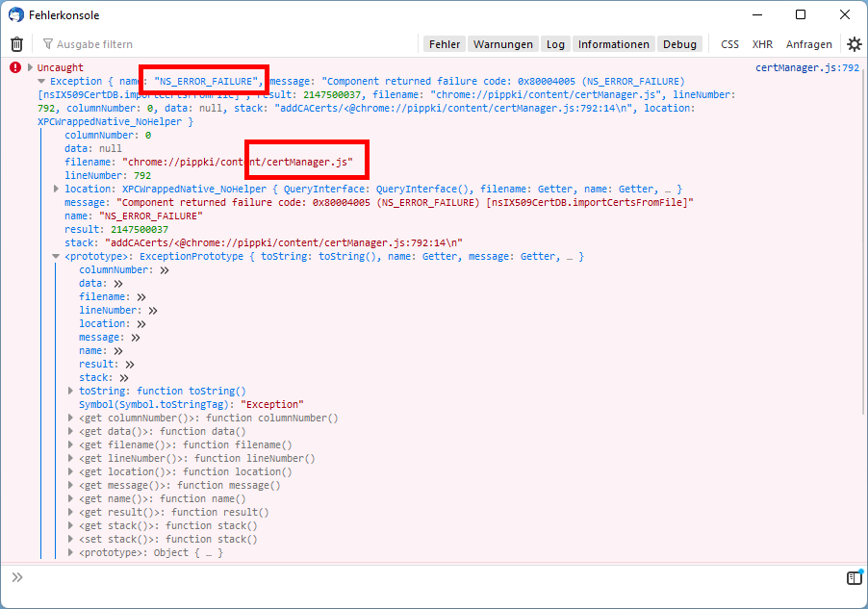Toggle the Warnungen filter
The width and height of the screenshot is (868, 609).
click(502, 44)
